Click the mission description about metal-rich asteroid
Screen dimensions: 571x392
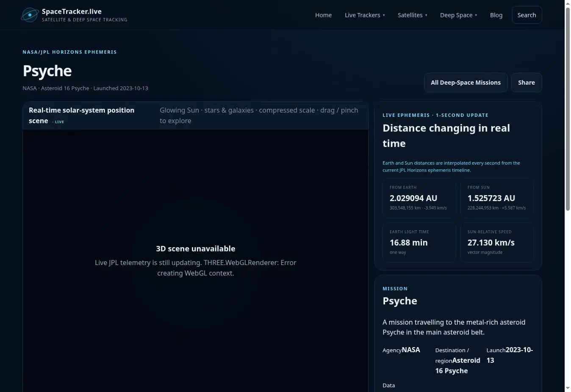pos(454,327)
